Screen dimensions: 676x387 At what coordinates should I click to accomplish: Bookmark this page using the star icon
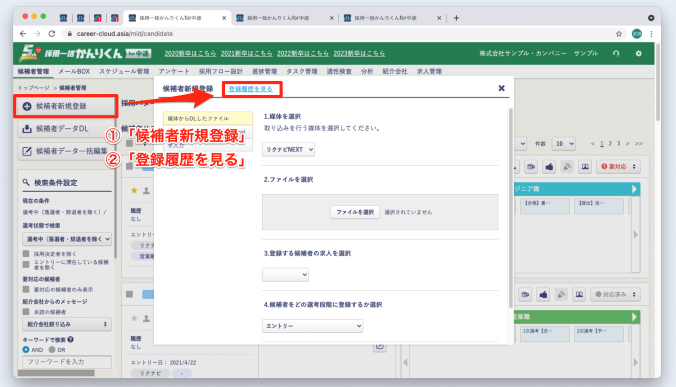(x=619, y=34)
